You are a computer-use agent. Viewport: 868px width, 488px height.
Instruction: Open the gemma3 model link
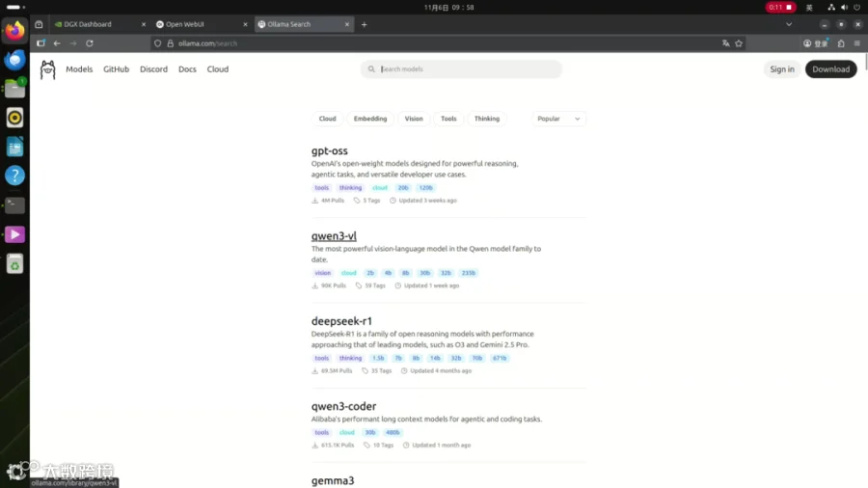pos(333,480)
